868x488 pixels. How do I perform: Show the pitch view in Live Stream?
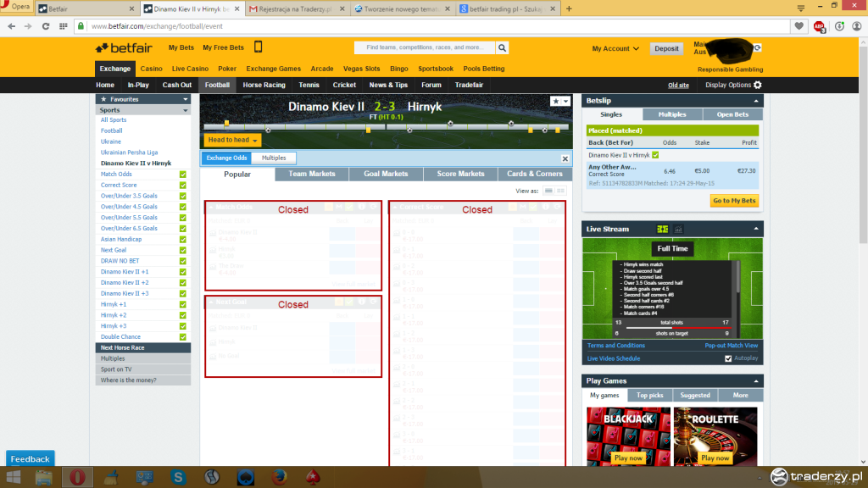[662, 229]
